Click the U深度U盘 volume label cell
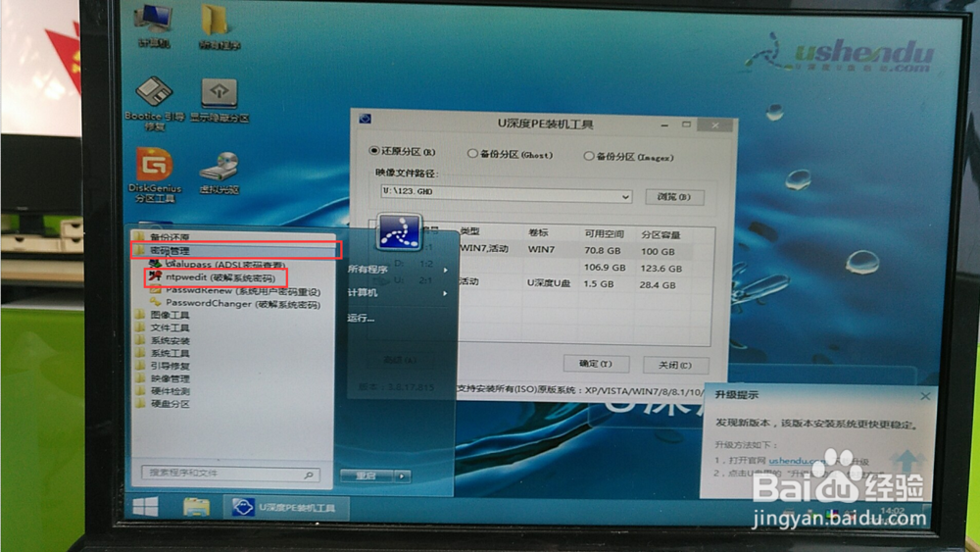This screenshot has width=980, height=552. [x=549, y=283]
